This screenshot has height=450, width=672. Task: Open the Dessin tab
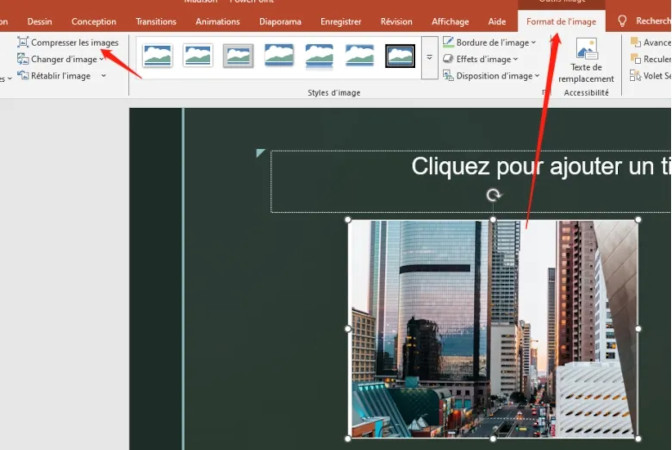click(39, 21)
